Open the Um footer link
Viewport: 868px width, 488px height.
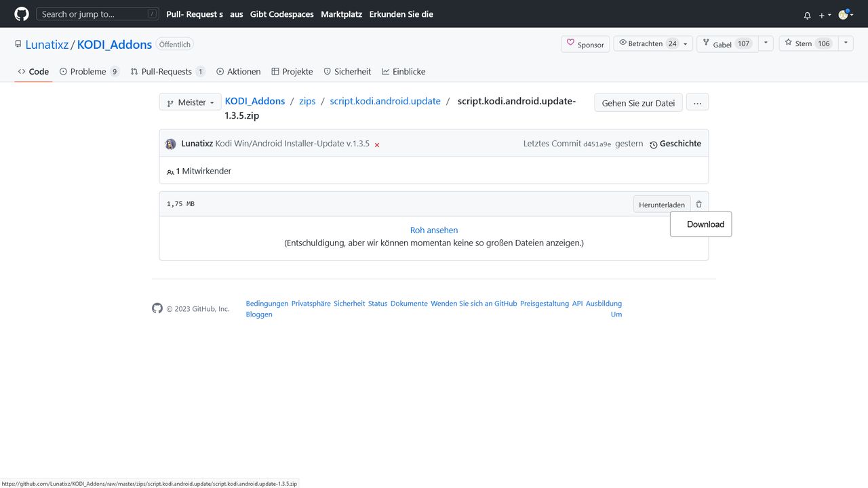click(616, 314)
